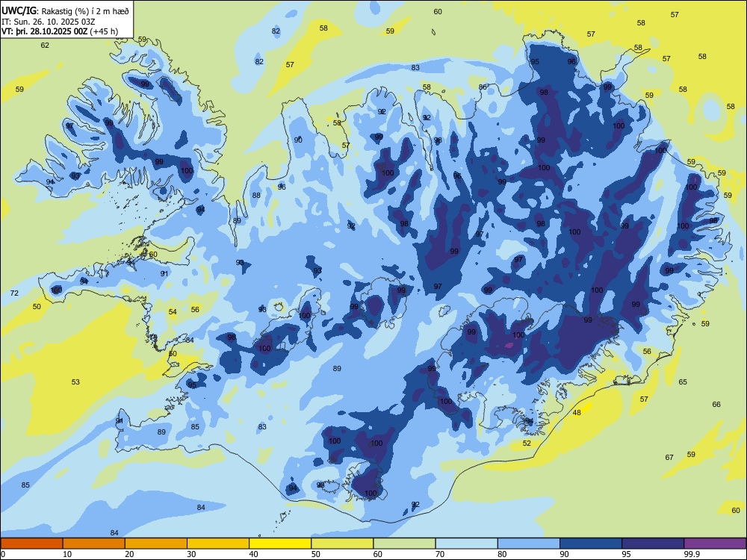
Task: Click the legend scale label "50"
Action: 315,554
